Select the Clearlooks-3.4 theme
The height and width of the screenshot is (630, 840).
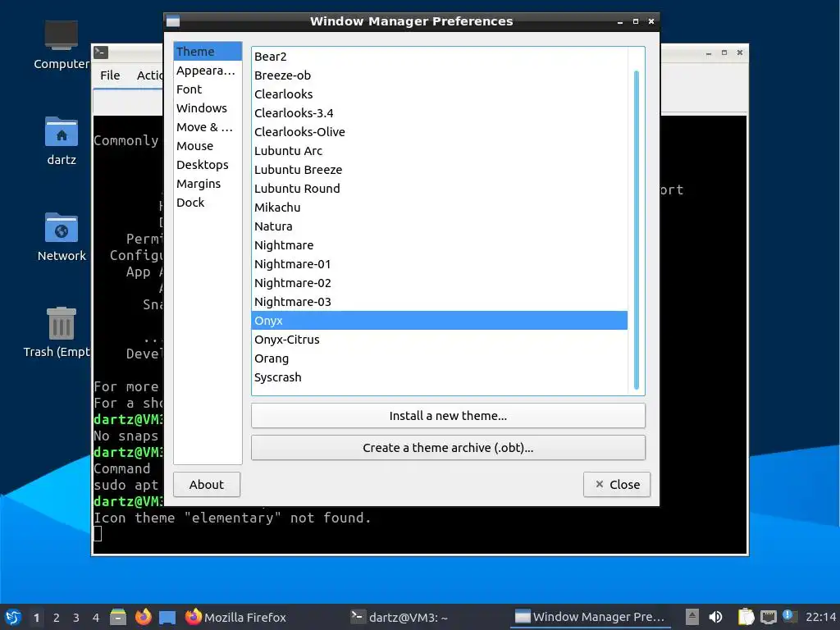(440, 113)
